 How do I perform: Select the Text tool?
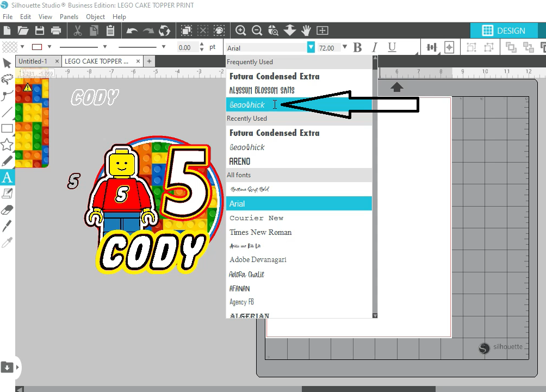coord(7,177)
